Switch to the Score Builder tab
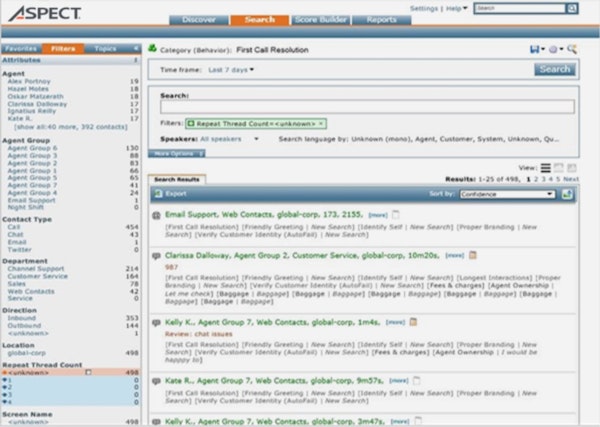Screen dimensions: 600x427 click(x=323, y=19)
